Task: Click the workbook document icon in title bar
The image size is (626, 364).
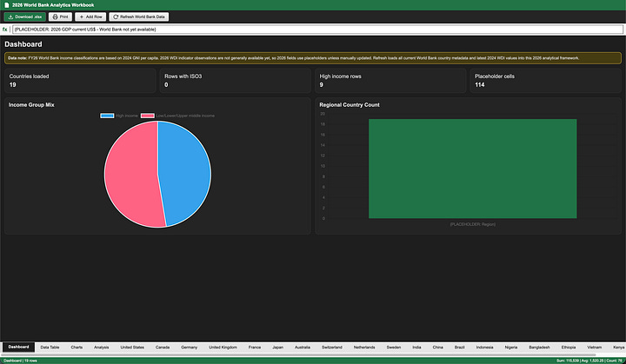Action: point(6,5)
